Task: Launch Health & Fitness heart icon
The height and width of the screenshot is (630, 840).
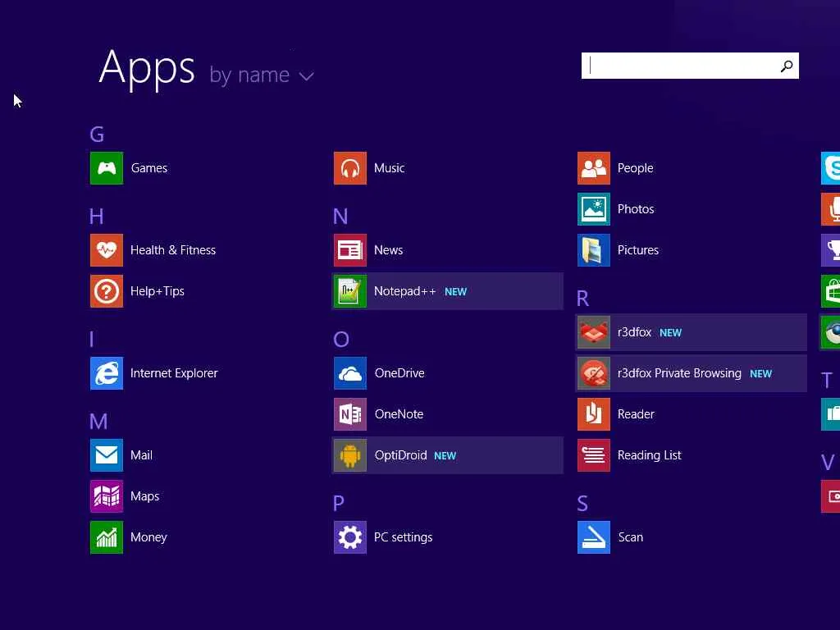Action: coord(106,250)
